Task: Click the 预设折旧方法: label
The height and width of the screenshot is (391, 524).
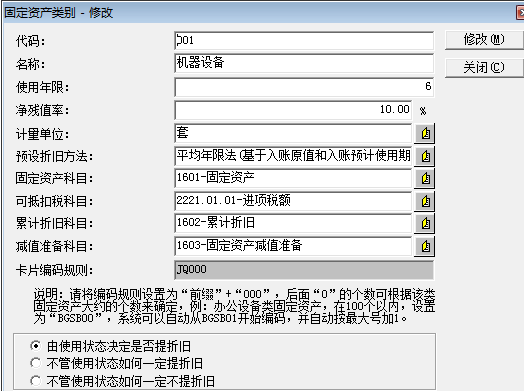Action: (x=54, y=157)
